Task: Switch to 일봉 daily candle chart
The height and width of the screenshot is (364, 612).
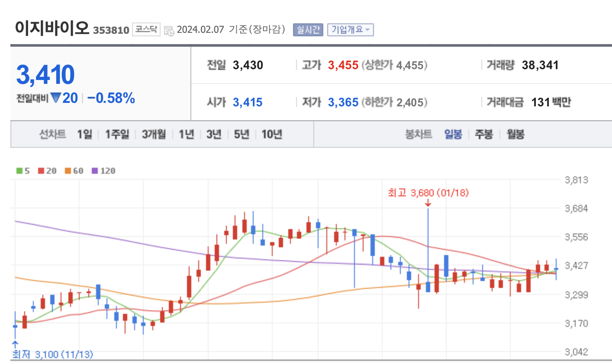Action: (x=453, y=134)
